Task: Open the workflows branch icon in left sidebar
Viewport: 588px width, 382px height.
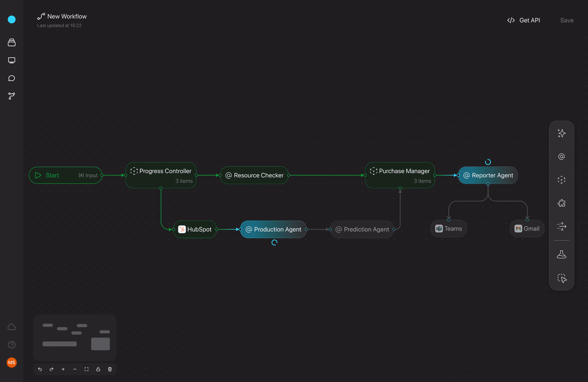Action: click(12, 96)
